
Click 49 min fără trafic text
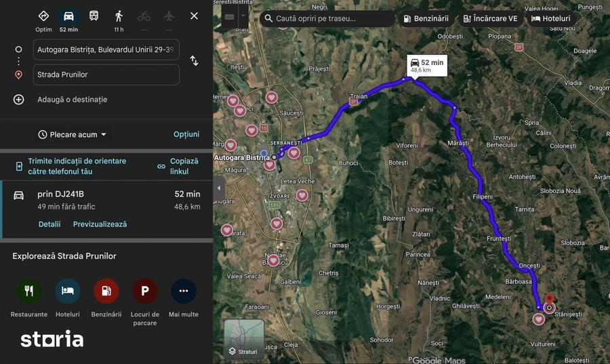click(x=66, y=207)
